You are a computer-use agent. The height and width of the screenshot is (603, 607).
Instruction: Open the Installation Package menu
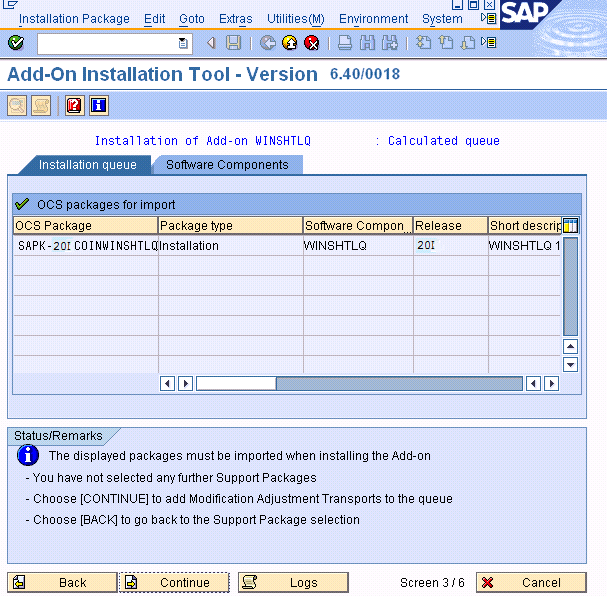74,19
